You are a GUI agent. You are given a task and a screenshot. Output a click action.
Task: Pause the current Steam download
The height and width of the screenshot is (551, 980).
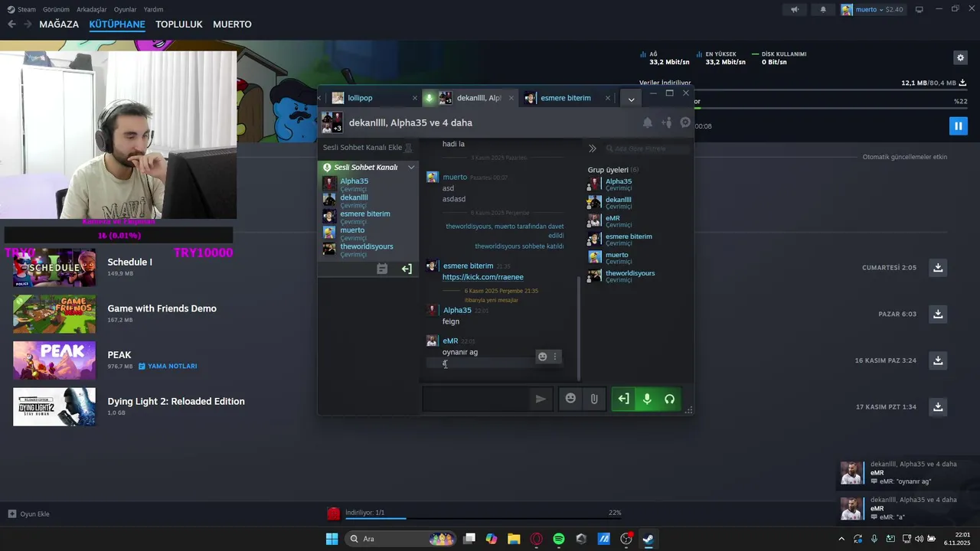[959, 126]
